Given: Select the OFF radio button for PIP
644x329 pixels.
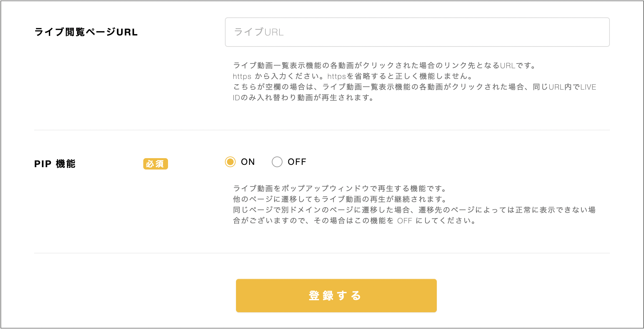Looking at the screenshot, I should pyautogui.click(x=277, y=162).
